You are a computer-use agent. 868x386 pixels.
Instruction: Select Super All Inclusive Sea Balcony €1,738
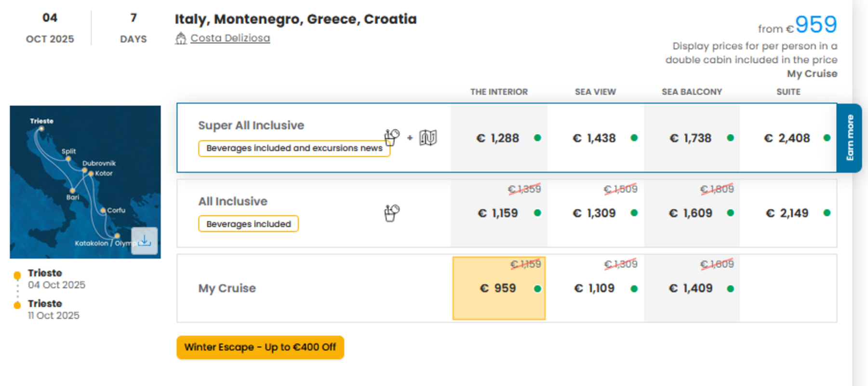692,138
